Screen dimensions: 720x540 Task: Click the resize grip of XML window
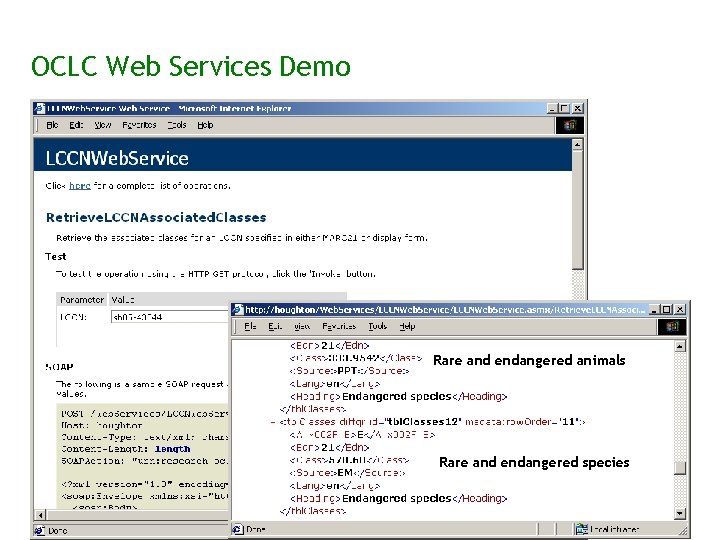click(x=682, y=530)
